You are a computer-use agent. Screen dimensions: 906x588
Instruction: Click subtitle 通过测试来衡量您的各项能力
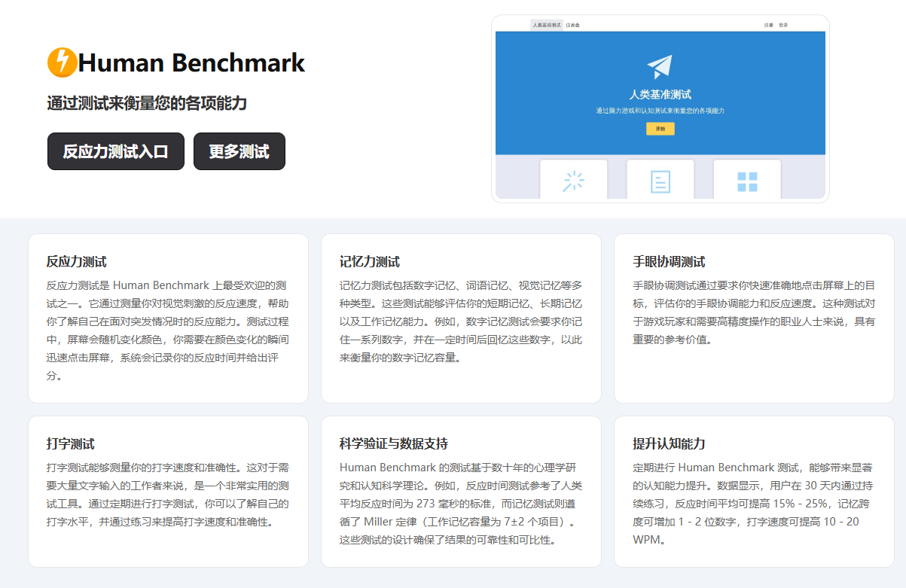click(147, 103)
